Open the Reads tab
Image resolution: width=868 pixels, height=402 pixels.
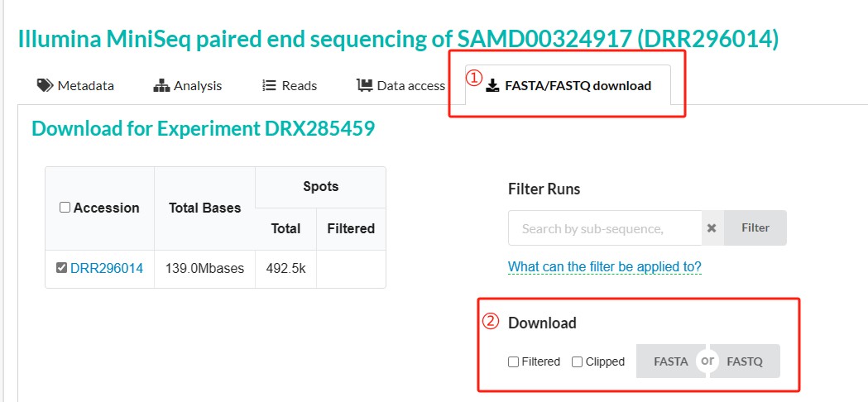pyautogui.click(x=290, y=86)
